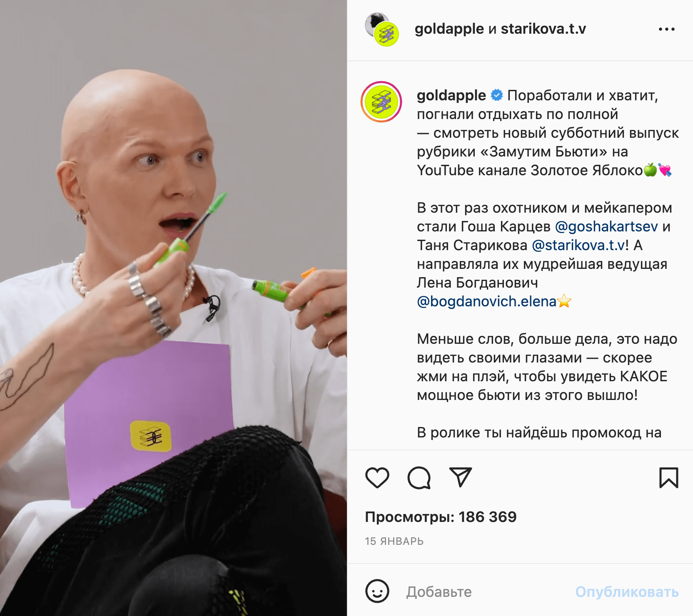Click the goldapple username in caption
Screen dimensions: 693x616
[451, 96]
